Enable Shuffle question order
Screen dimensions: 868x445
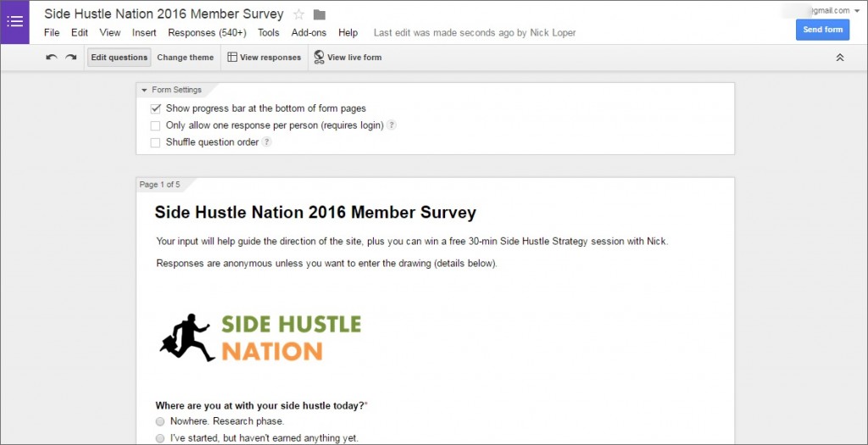(x=156, y=142)
